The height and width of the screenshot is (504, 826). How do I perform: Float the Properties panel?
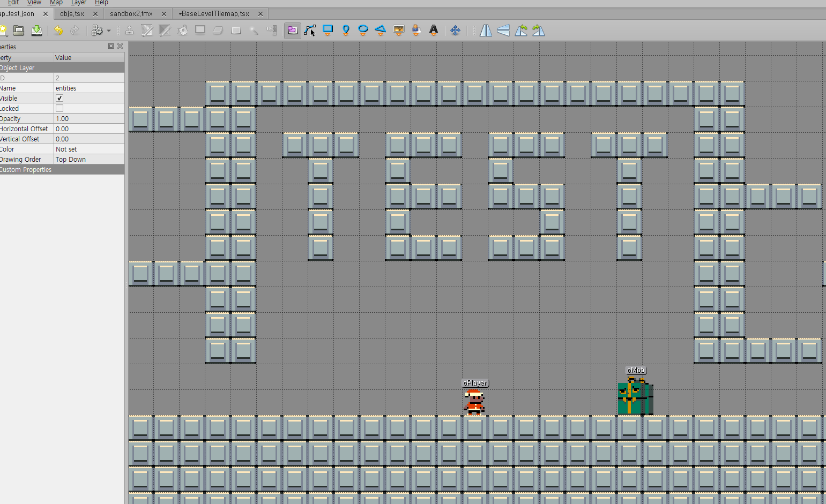pos(111,46)
